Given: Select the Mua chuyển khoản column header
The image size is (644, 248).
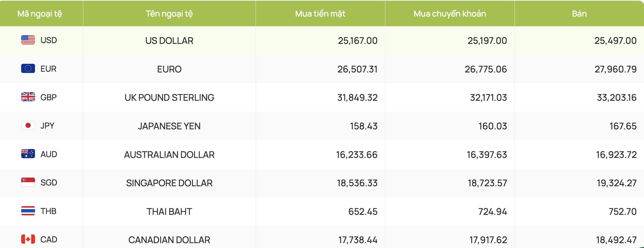Looking at the screenshot, I should pos(450,14).
